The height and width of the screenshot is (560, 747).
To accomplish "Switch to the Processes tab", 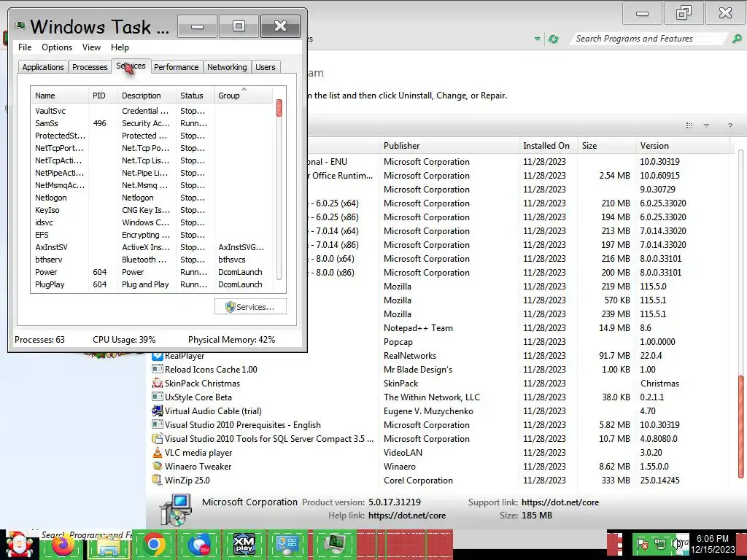I will 90,67.
